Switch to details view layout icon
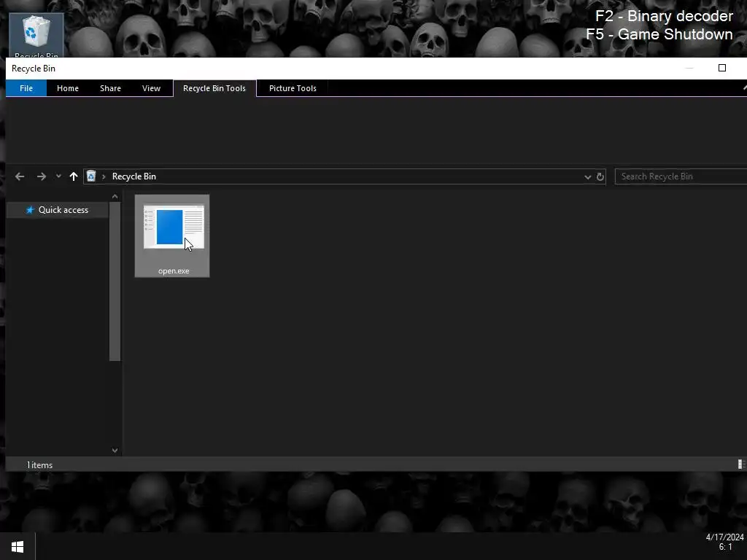Screen dimensions: 747x560 (x=741, y=464)
